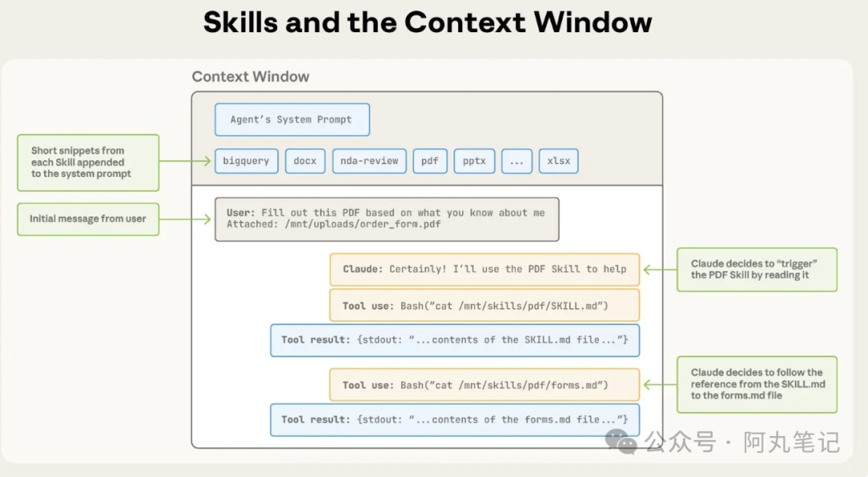The height and width of the screenshot is (477, 868).
Task: Click the WeChat logo in the watermark
Action: pos(621,441)
